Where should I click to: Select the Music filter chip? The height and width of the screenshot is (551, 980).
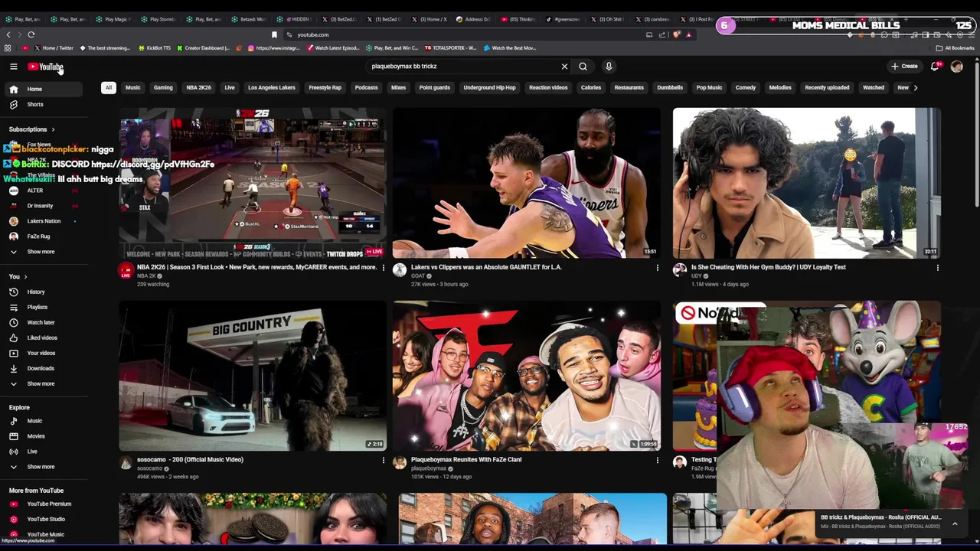click(132, 87)
